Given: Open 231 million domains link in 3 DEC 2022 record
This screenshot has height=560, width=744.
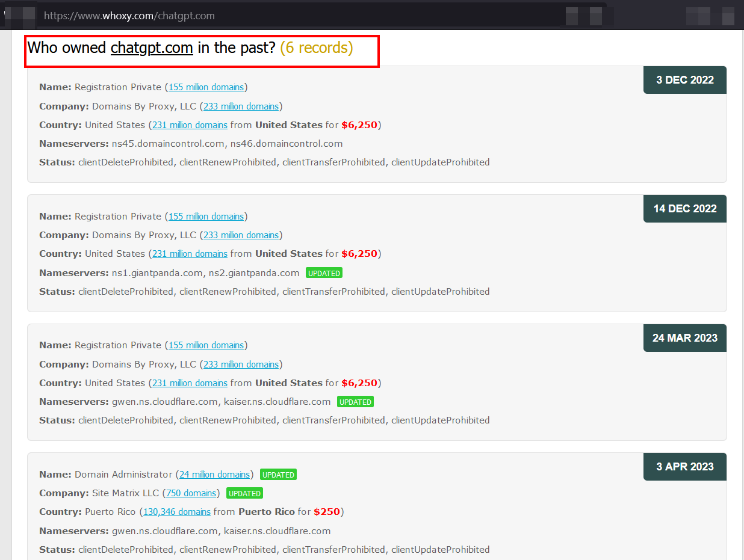Looking at the screenshot, I should pyautogui.click(x=190, y=125).
